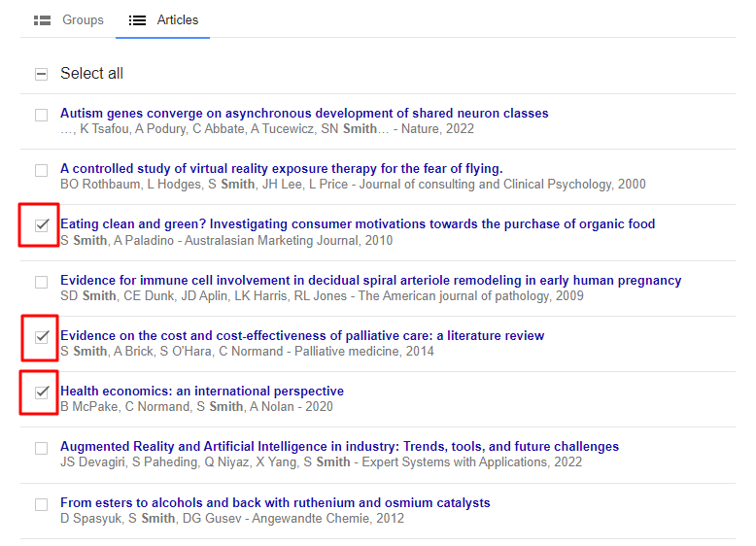Viewport: 756px width, 546px height.
Task: Click the Articles list icon
Action: coord(138,20)
